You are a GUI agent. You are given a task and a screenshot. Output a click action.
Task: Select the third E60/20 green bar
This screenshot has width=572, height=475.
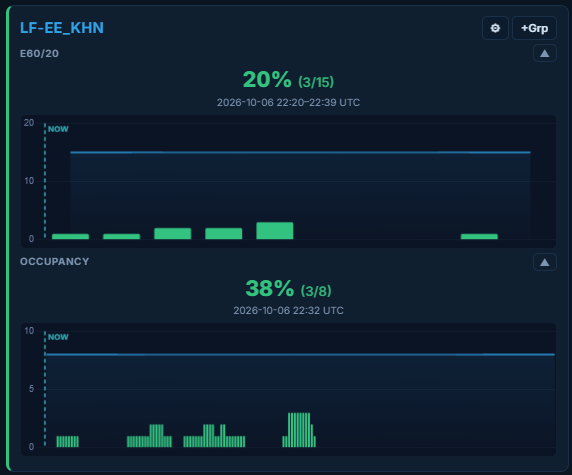tap(173, 233)
